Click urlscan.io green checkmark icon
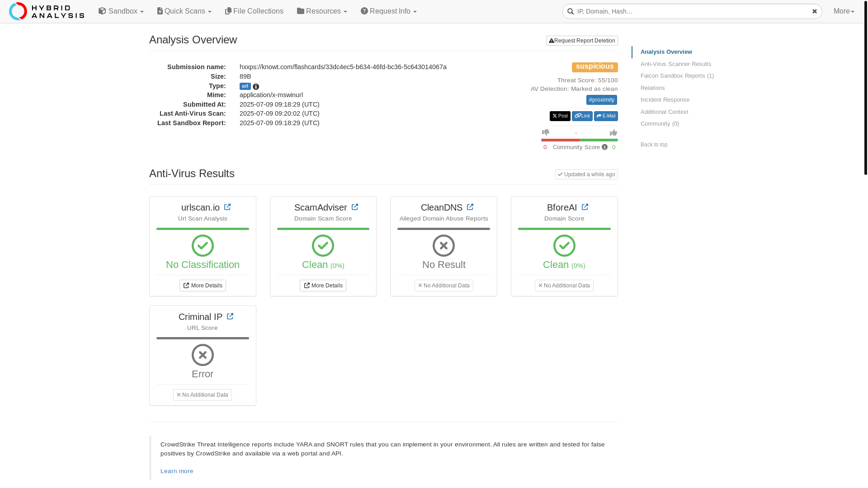This screenshot has height=488, width=868. (x=203, y=246)
